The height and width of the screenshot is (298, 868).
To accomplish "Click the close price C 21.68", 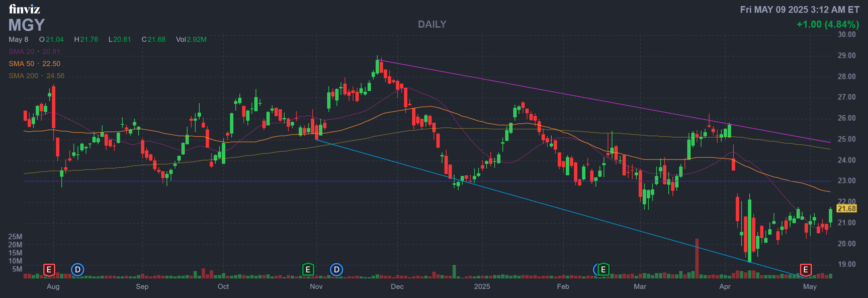I will (153, 39).
